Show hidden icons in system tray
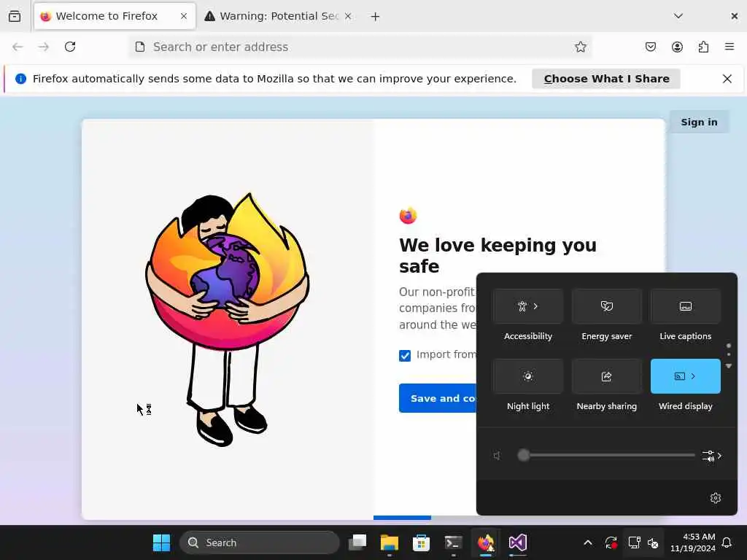This screenshot has width=747, height=560. tap(588, 542)
